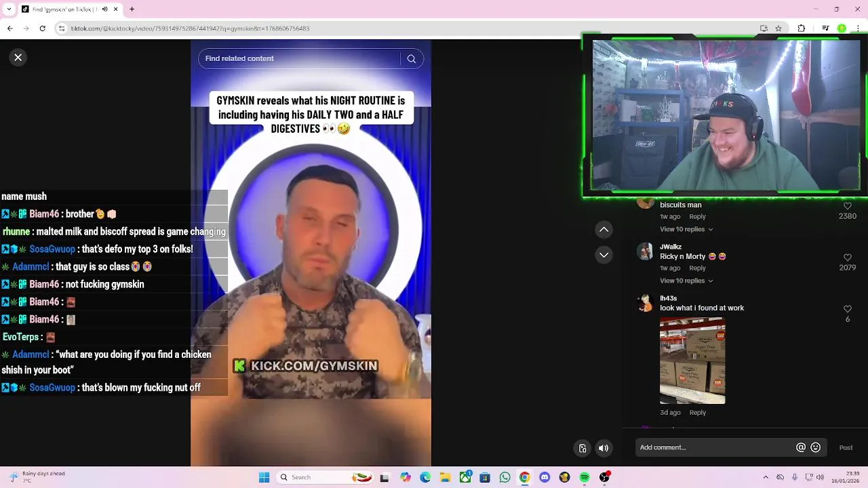868x488 pixels.
Task: Expand replies under 'biscuits man' comment
Action: 686,229
